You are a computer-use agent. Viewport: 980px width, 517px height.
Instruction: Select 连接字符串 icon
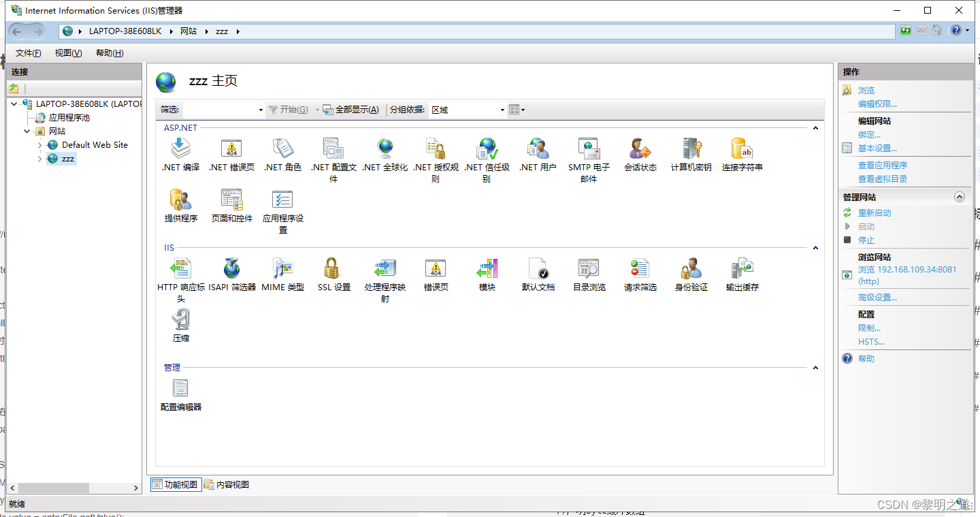coord(742,148)
